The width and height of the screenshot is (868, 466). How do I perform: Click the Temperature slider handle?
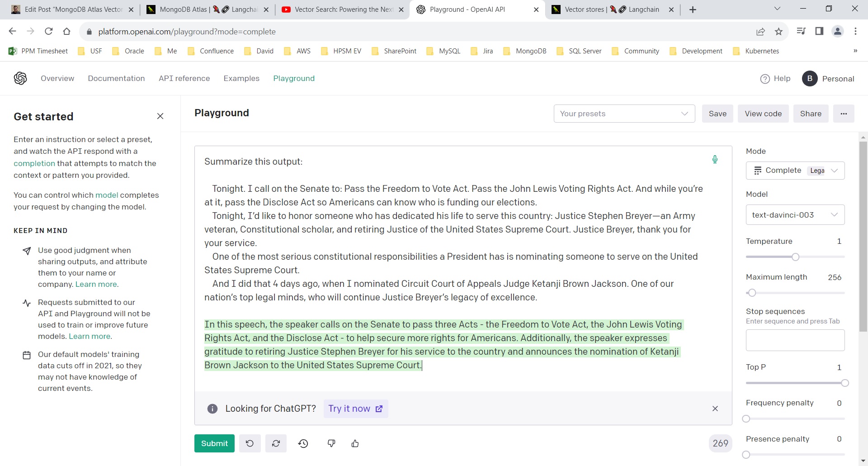click(x=795, y=257)
